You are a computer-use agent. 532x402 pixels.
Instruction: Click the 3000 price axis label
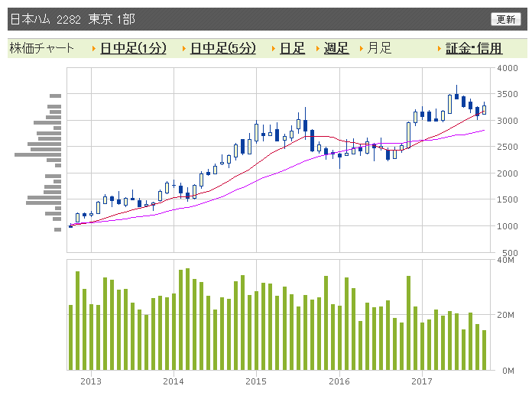click(x=508, y=121)
